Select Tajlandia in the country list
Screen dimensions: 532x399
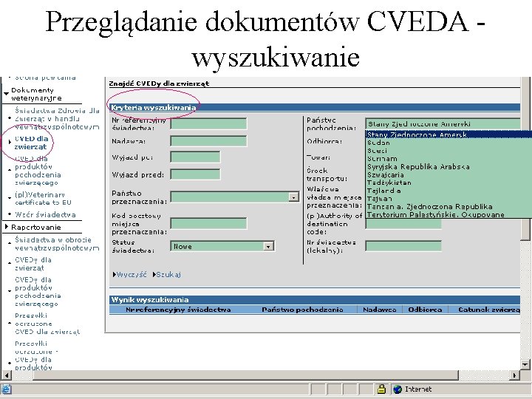(x=449, y=191)
